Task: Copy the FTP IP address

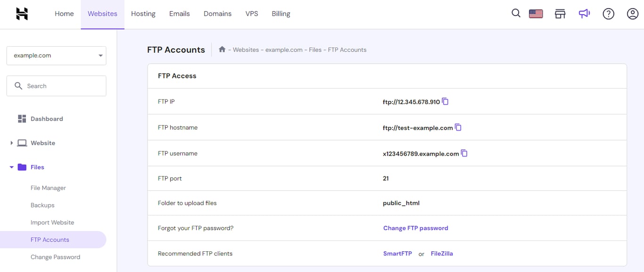Action: click(x=445, y=101)
